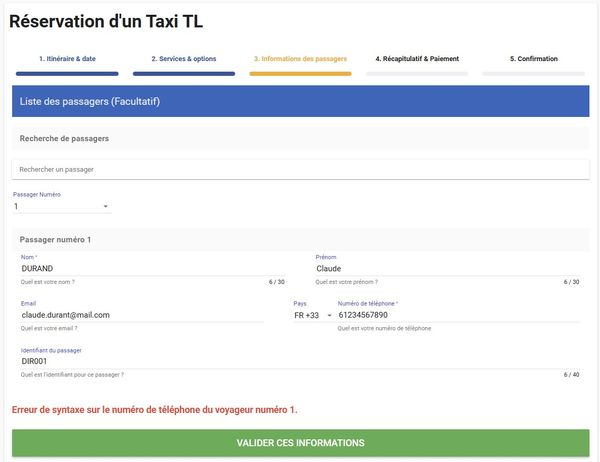
Task: Click the Passager numéro 1 section heading
Action: (55, 240)
